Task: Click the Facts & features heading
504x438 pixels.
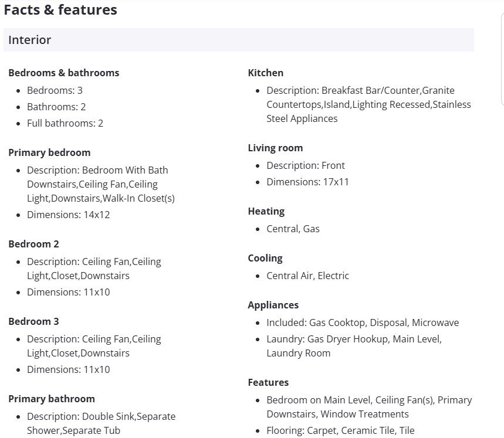Action: click(60, 10)
